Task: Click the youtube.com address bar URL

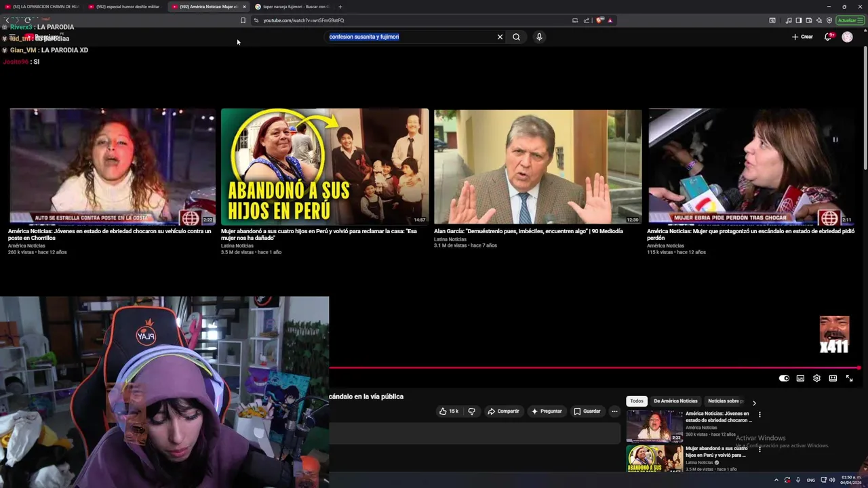Action: point(304,20)
